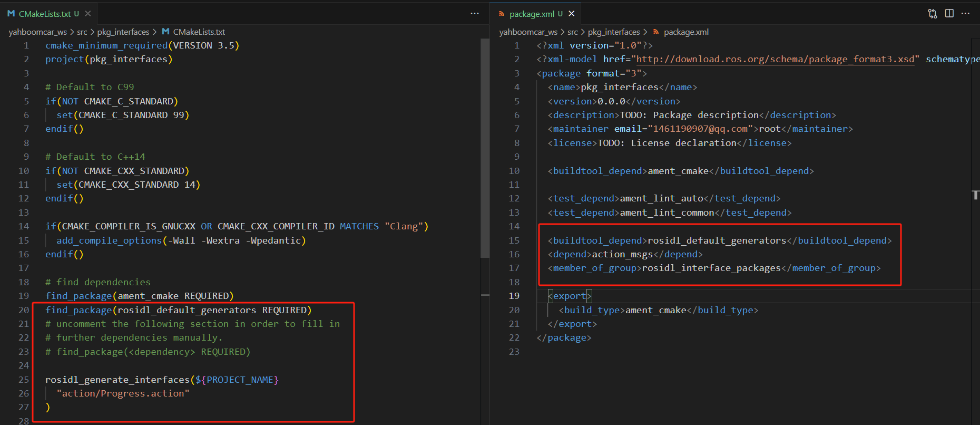Click line number 20 in CMakeLists.txt gutter
This screenshot has width=980, height=425.
point(24,310)
